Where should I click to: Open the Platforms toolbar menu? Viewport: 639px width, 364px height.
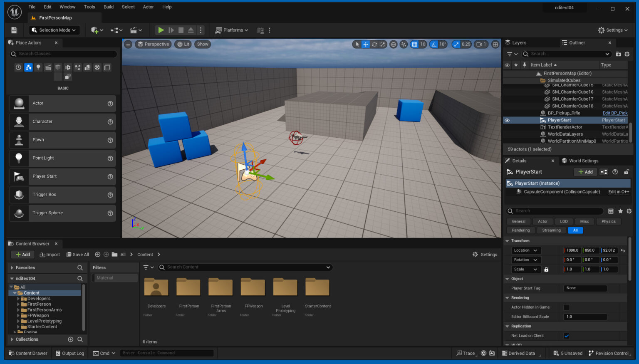click(x=231, y=30)
